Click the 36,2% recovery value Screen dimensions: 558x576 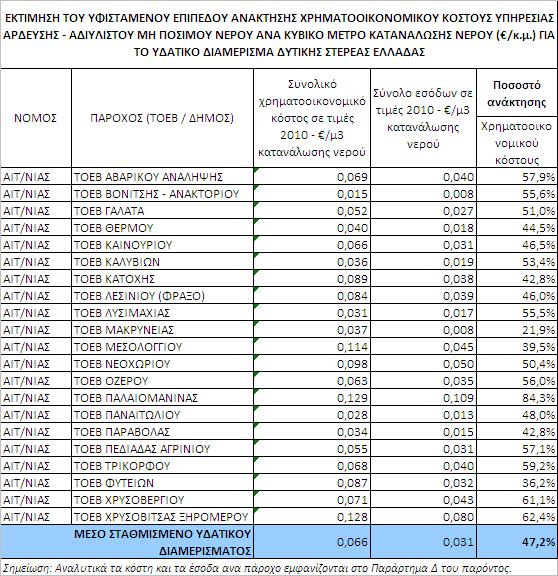(517, 483)
